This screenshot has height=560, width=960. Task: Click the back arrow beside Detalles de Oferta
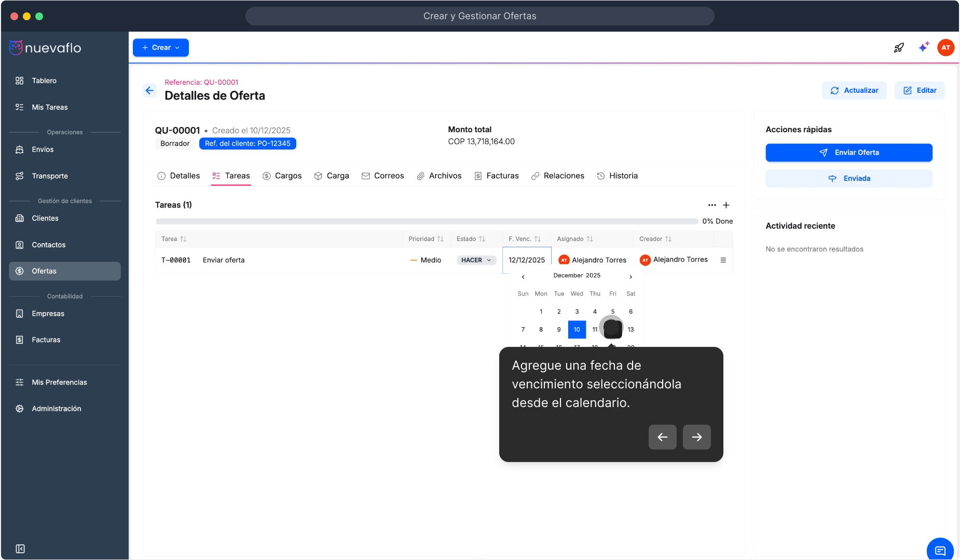pyautogui.click(x=149, y=91)
